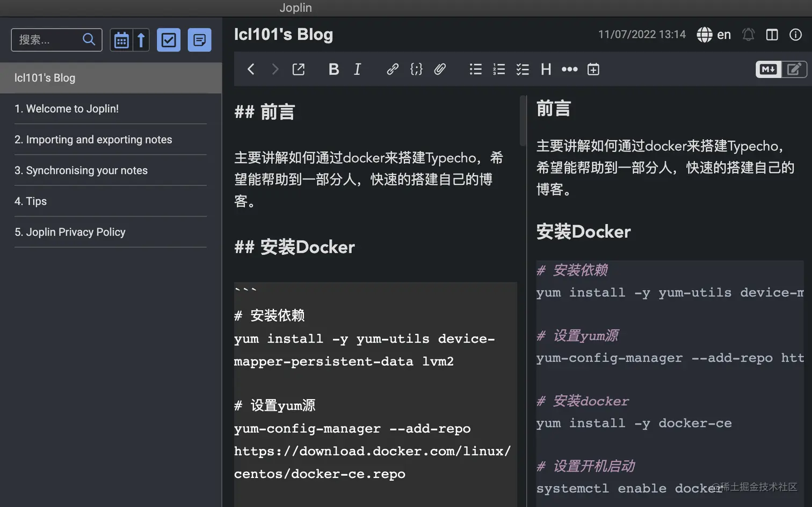Insert a checkbox list
The height and width of the screenshot is (507, 812).
(x=523, y=69)
